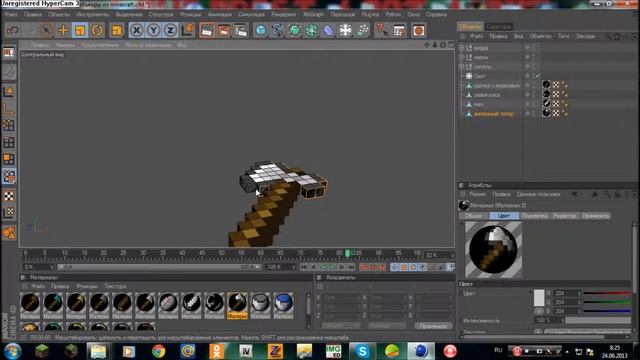Open the object/world dropdown in Coordinates panel
640x360 pixels.
[x=341, y=326]
